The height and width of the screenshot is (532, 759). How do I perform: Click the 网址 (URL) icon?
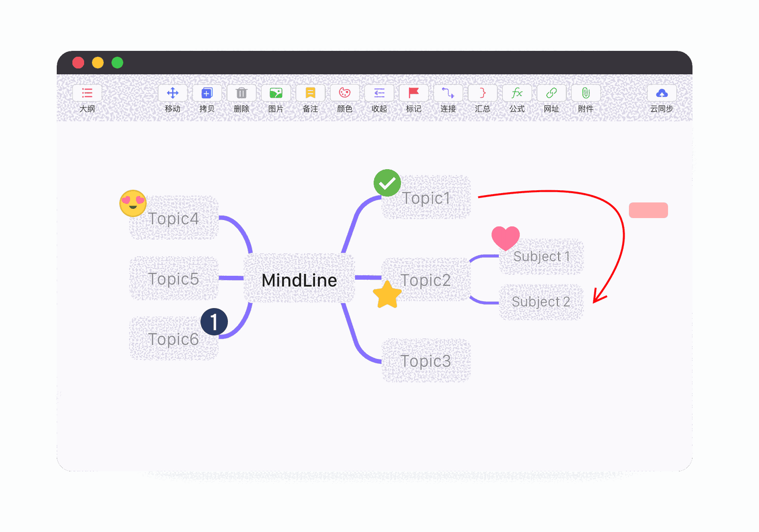pyautogui.click(x=551, y=93)
